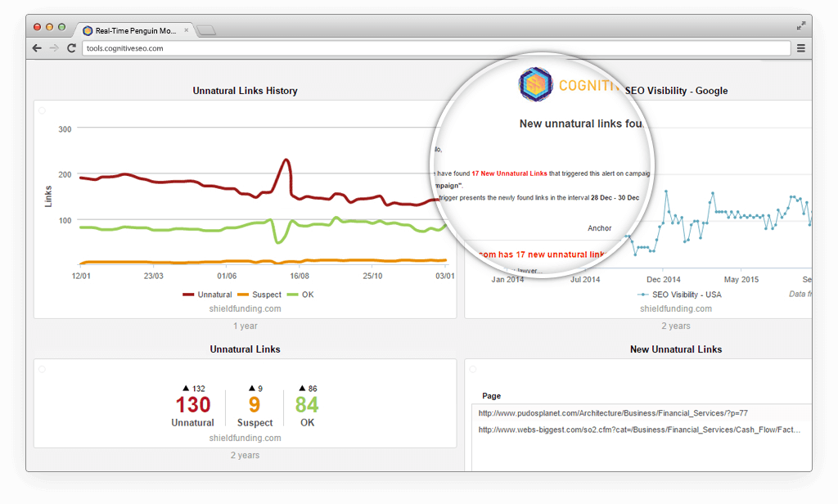
Task: Click the tab favicon hexagon icon
Action: pyautogui.click(x=88, y=30)
